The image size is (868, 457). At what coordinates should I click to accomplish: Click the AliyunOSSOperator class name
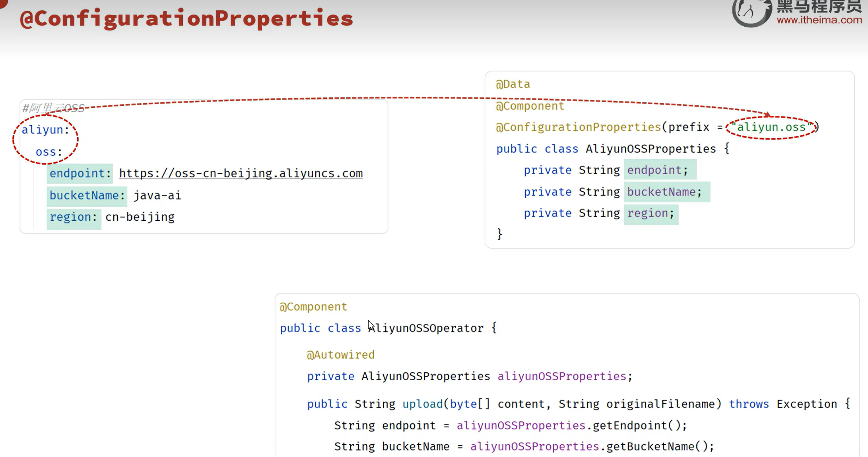[426, 328]
